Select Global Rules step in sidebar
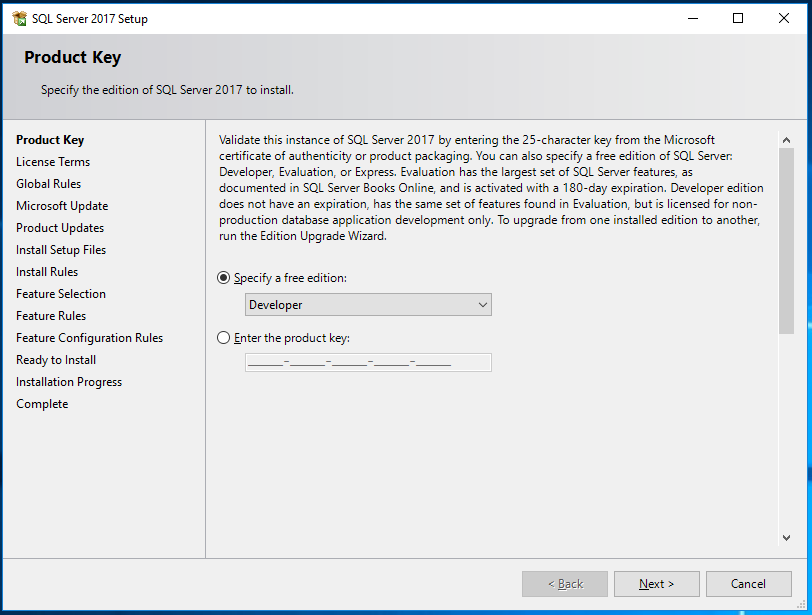 click(49, 184)
